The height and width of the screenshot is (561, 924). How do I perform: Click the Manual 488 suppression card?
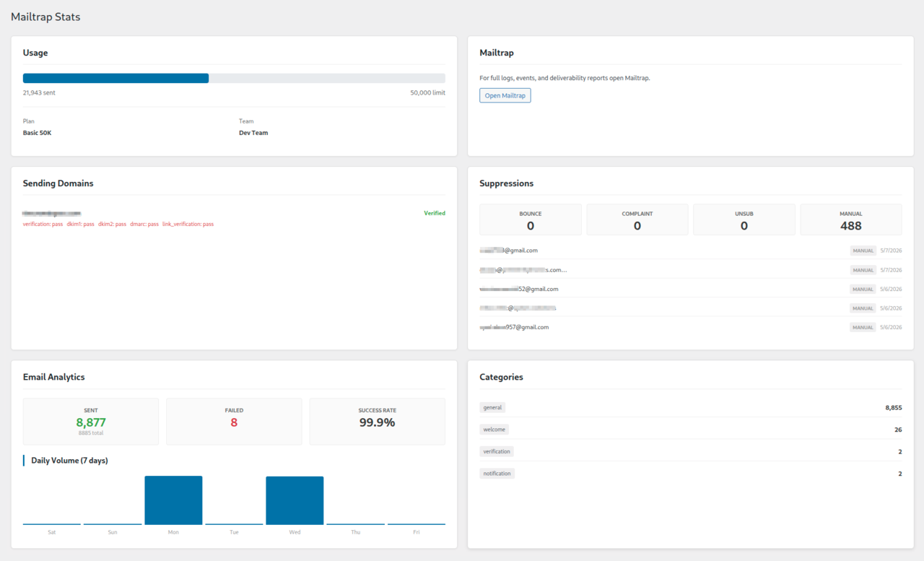click(851, 219)
